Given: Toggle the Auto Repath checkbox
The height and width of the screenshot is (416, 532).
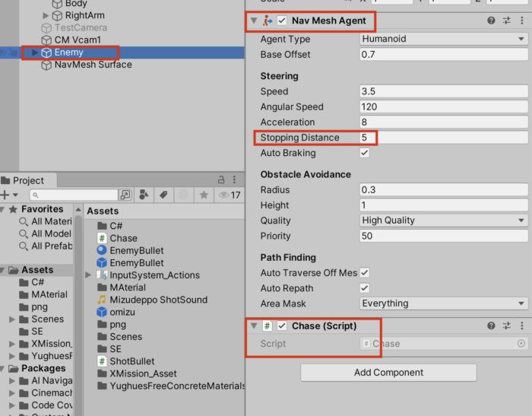Looking at the screenshot, I should coord(365,288).
